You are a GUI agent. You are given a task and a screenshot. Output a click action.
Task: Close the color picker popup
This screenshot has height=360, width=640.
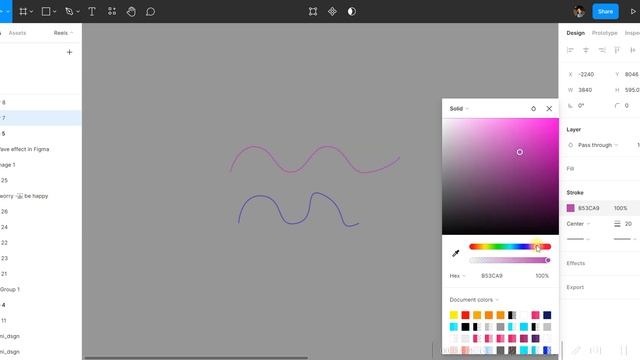pos(549,109)
